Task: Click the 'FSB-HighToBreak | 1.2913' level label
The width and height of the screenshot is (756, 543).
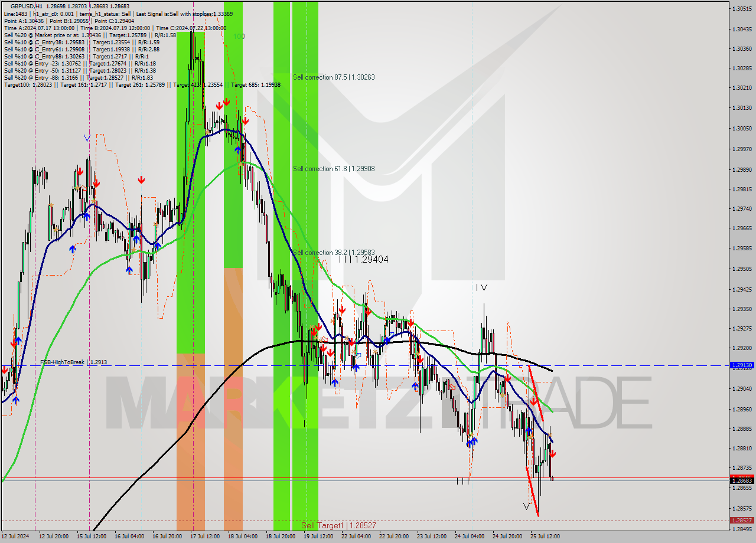Action: (74, 362)
